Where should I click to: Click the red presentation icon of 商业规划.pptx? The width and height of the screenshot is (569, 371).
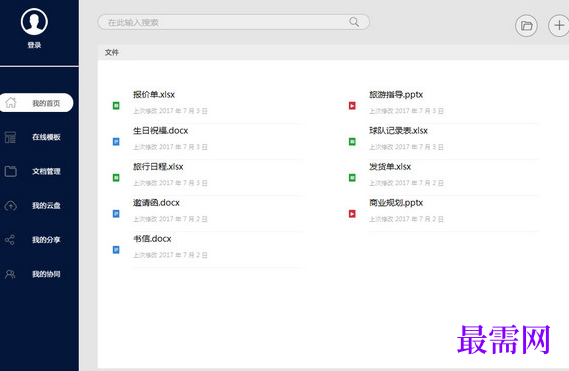[x=352, y=213]
